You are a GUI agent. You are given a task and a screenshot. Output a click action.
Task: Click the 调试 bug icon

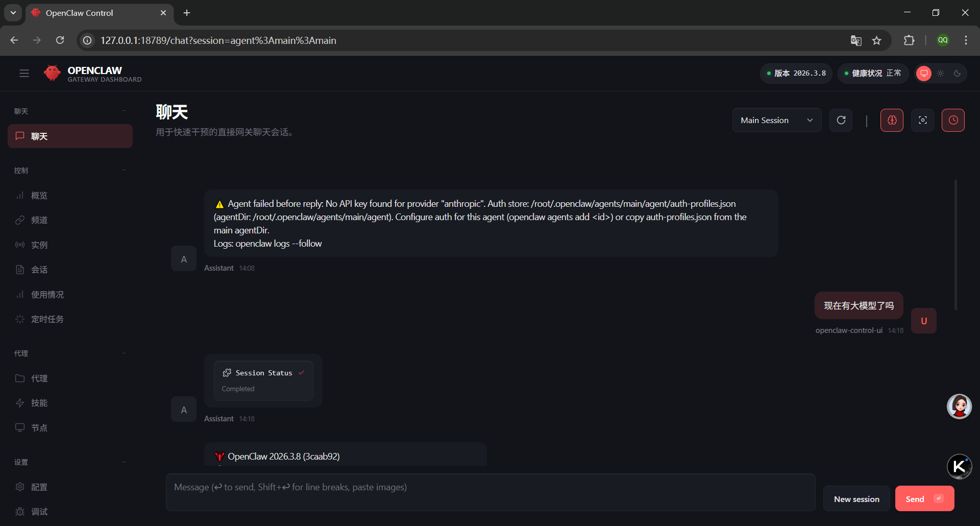(20, 512)
